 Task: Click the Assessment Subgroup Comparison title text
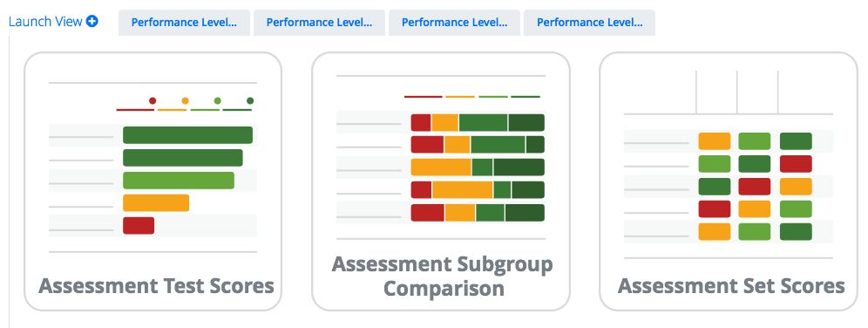coord(443,277)
